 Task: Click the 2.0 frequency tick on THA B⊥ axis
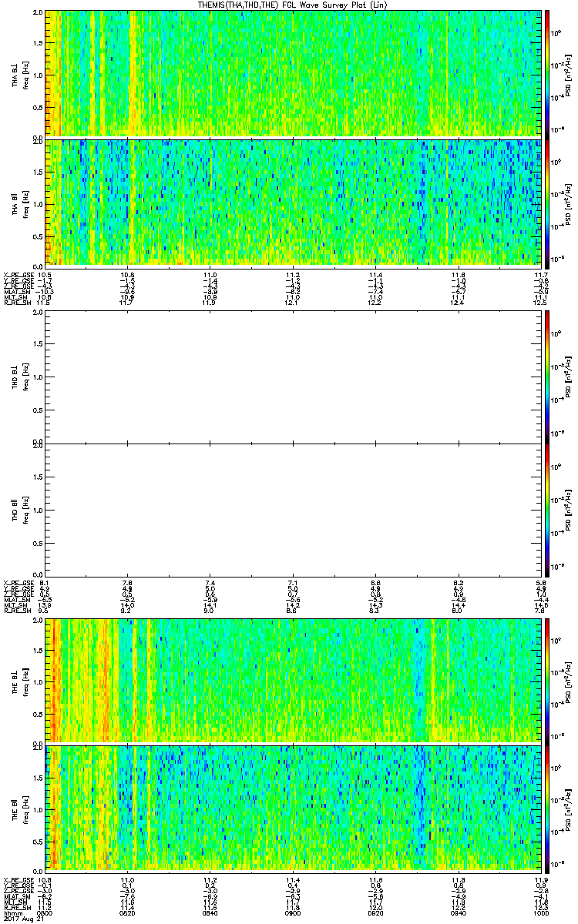click(x=37, y=14)
